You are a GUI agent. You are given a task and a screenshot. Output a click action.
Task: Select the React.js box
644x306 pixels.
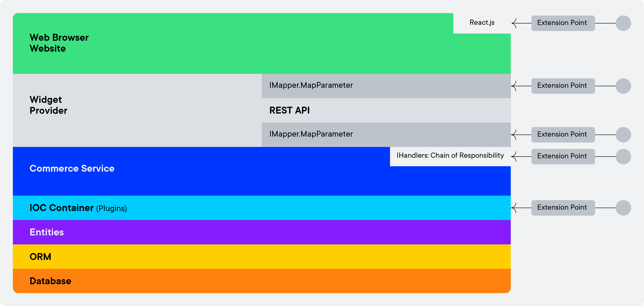click(x=482, y=23)
